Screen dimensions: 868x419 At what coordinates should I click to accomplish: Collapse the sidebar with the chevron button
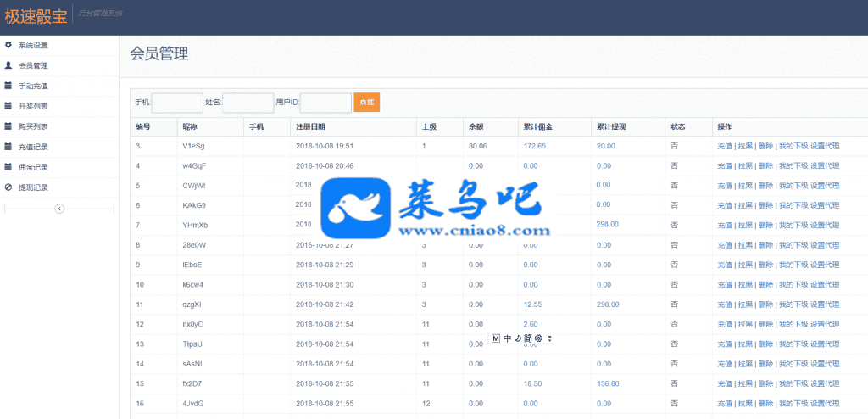[59, 208]
